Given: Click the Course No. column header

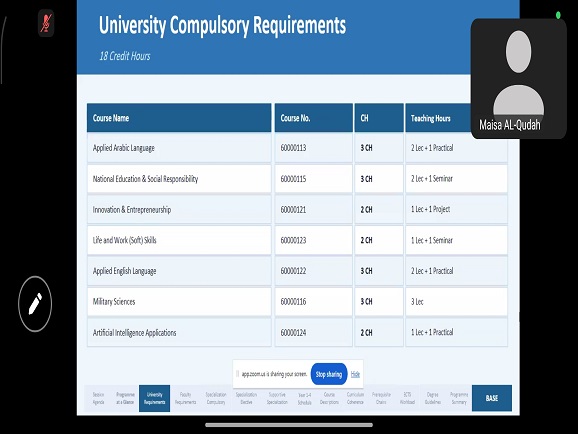Looking at the screenshot, I should [314, 118].
